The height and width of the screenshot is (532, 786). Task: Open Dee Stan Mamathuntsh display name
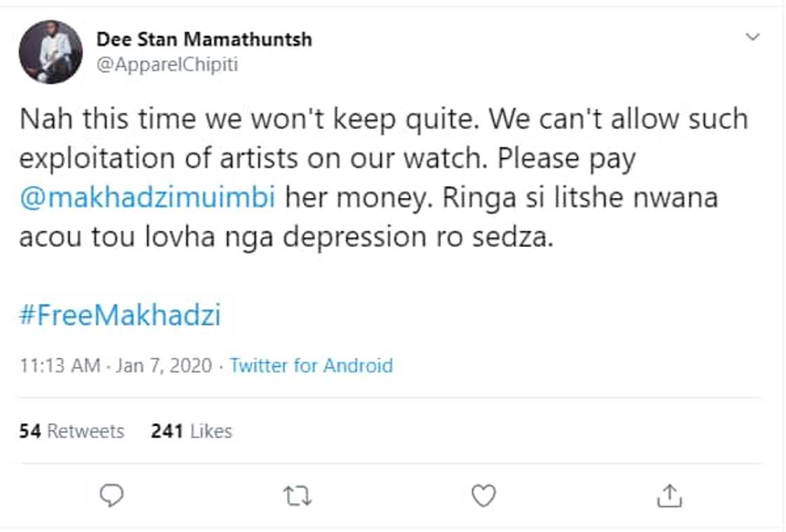(x=204, y=39)
